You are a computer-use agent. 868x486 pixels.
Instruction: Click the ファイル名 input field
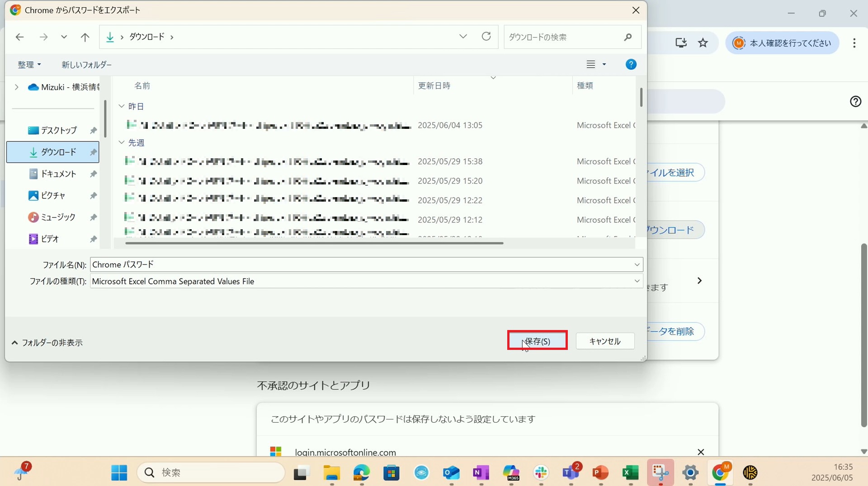pyautogui.click(x=362, y=264)
